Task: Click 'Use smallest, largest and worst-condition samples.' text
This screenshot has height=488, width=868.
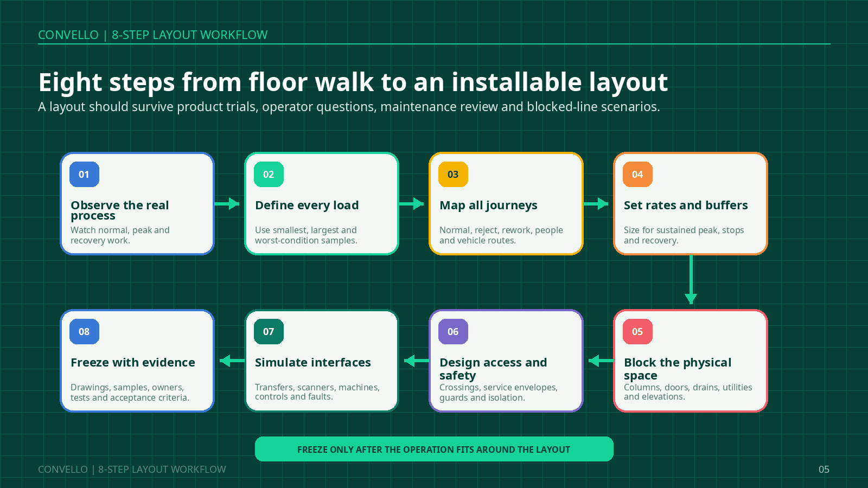Action: click(x=306, y=235)
